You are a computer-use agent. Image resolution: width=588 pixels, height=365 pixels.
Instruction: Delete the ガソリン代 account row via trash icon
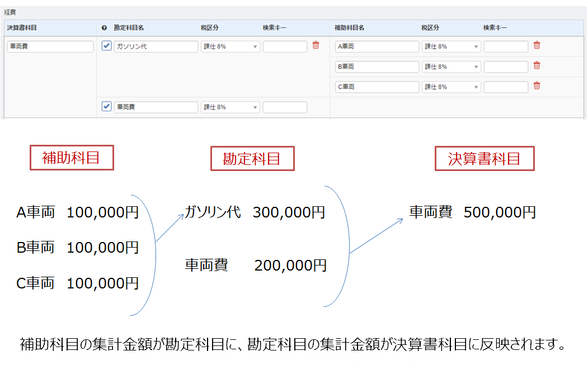(x=316, y=46)
